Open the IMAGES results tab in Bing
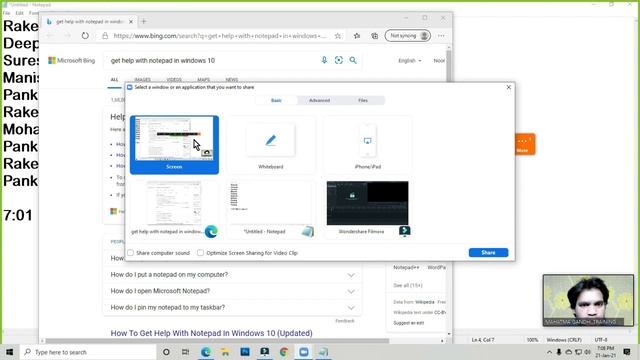This screenshot has height=360, width=640. click(142, 80)
